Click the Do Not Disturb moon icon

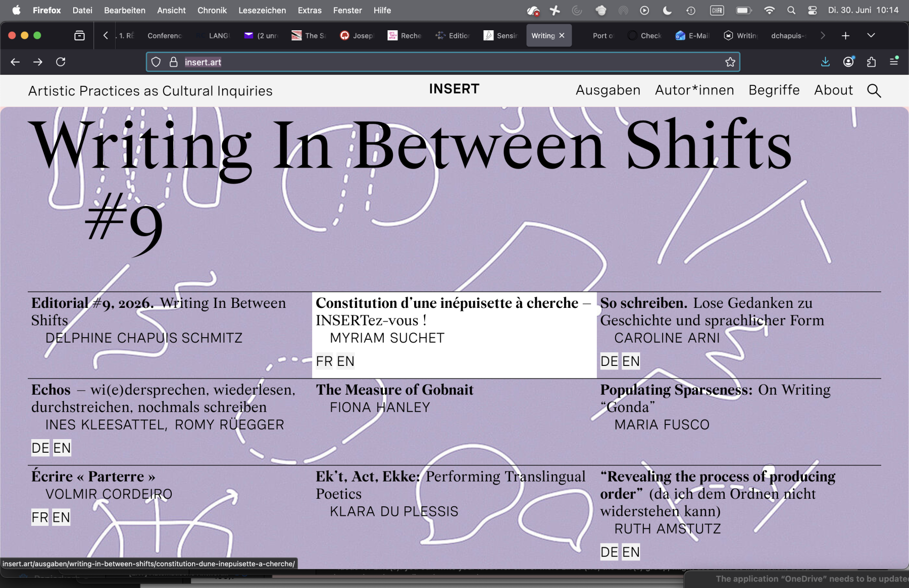tap(667, 10)
